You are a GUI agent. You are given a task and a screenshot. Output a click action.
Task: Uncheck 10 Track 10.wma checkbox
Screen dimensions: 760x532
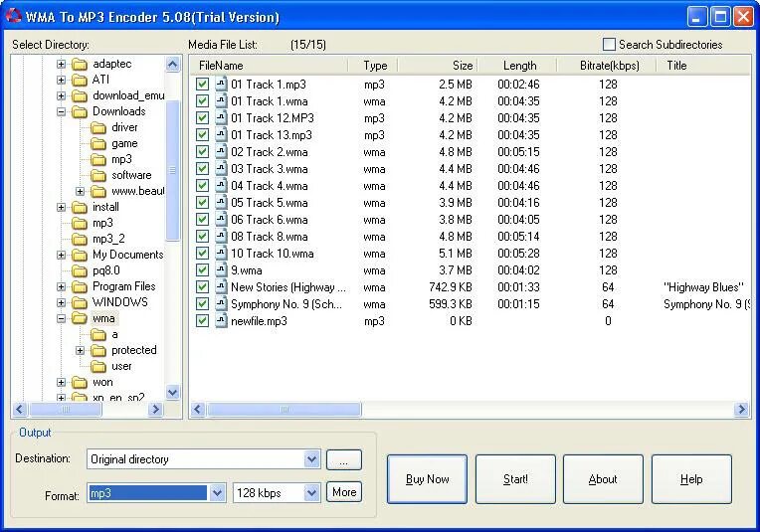pos(202,254)
